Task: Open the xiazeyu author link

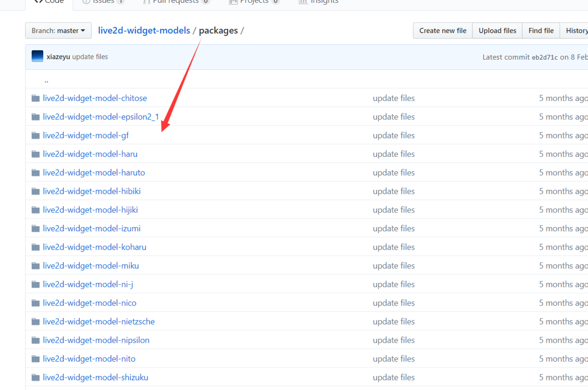Action: tap(58, 57)
